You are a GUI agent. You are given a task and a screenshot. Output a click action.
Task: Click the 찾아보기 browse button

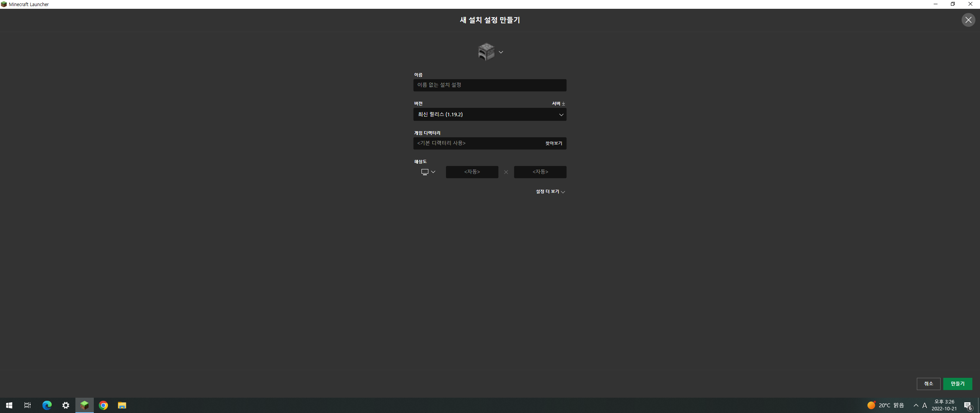[x=554, y=143]
